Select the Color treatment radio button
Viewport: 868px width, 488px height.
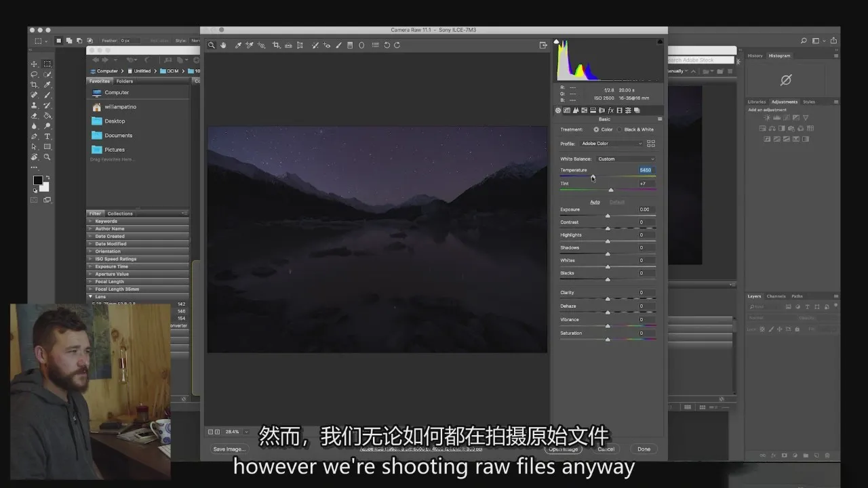pyautogui.click(x=596, y=129)
